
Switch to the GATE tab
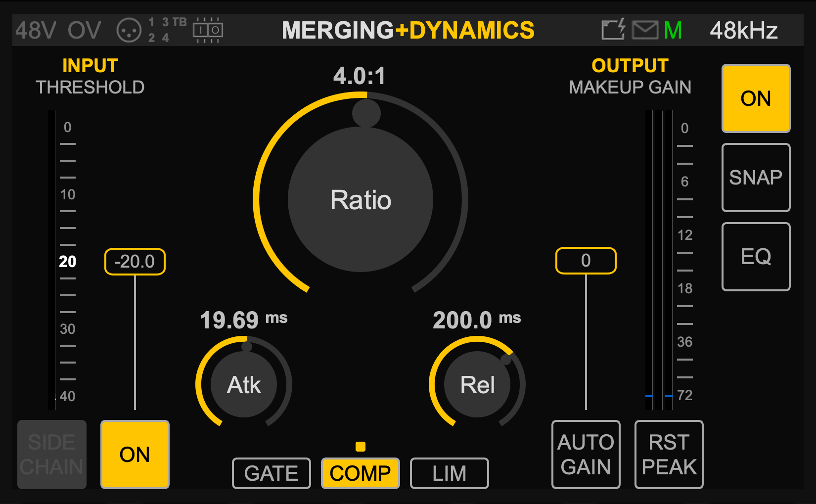point(272,473)
